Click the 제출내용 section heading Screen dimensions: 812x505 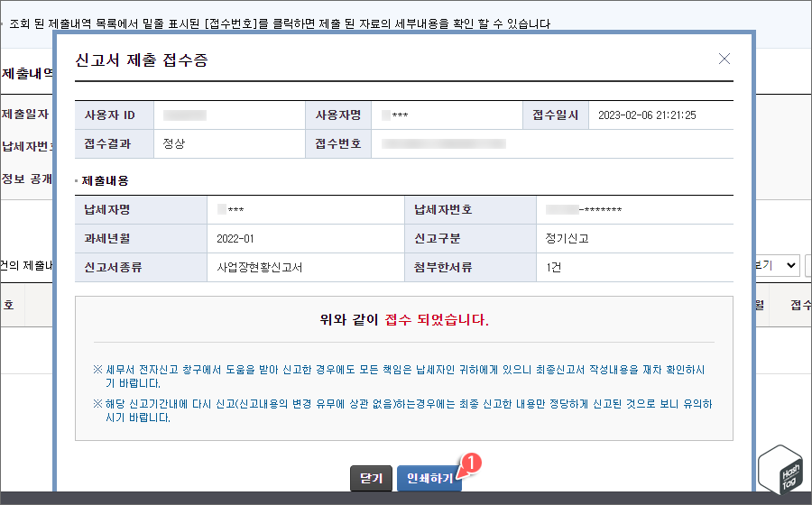point(105,180)
